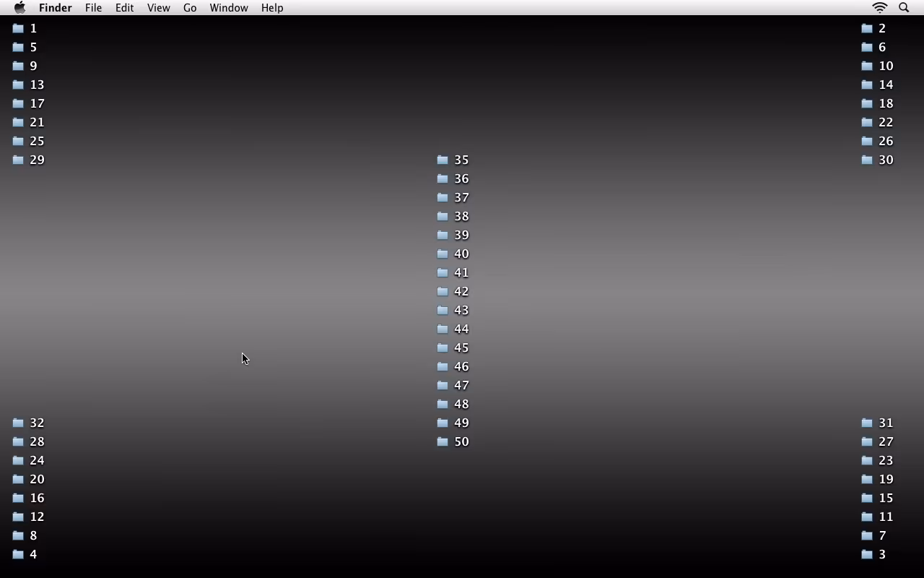Viewport: 924px width, 578px height.
Task: Open the Spotlight search magnifier icon
Action: pyautogui.click(x=904, y=7)
